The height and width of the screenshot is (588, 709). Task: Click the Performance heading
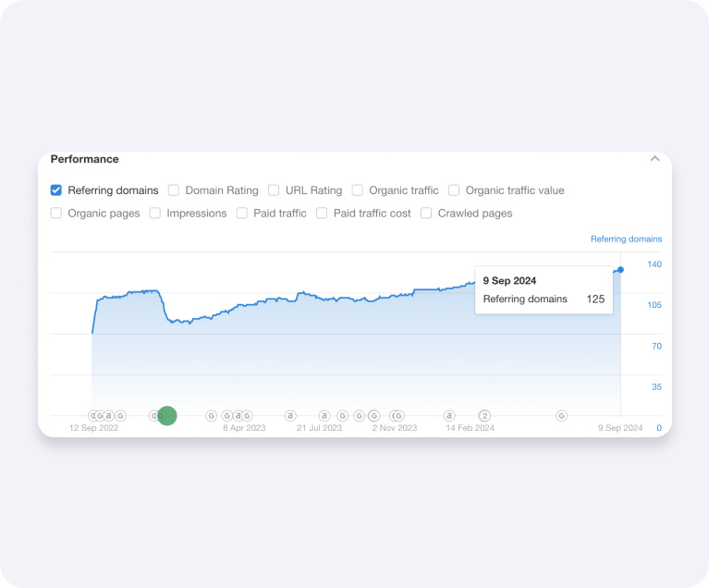84,159
